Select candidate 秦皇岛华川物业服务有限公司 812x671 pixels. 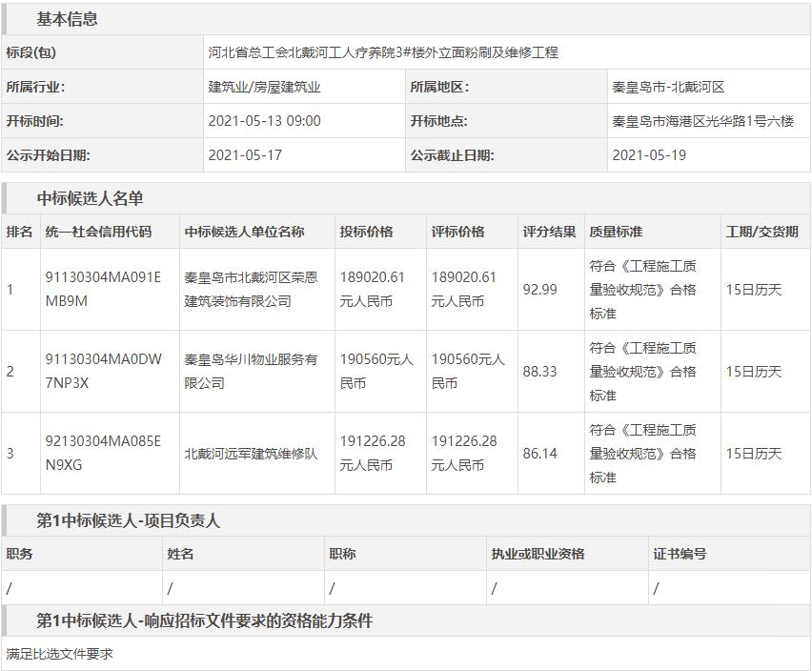pyautogui.click(x=251, y=371)
